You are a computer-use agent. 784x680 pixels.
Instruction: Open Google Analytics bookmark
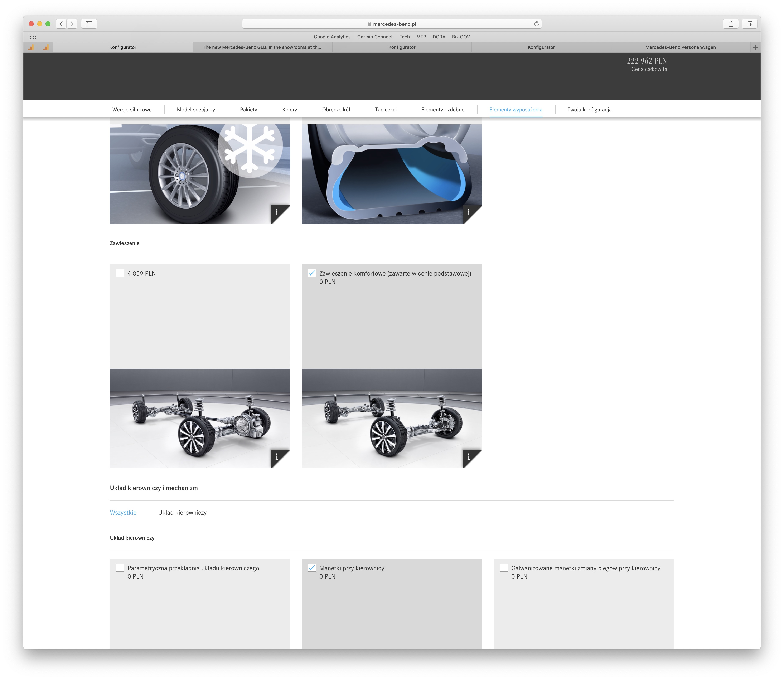point(332,37)
